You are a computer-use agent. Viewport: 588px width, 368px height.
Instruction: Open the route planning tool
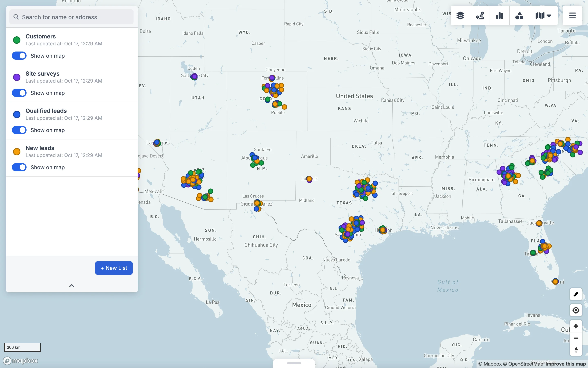pyautogui.click(x=480, y=16)
